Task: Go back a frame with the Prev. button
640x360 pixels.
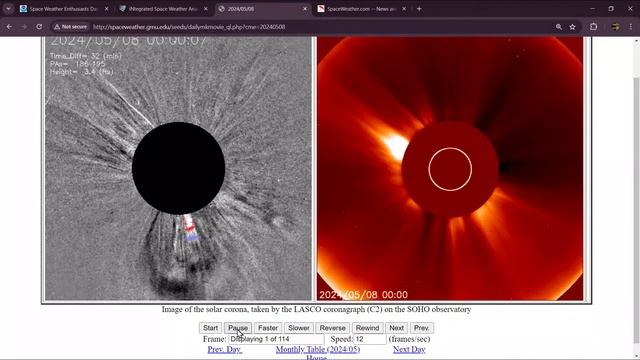Action: point(422,328)
